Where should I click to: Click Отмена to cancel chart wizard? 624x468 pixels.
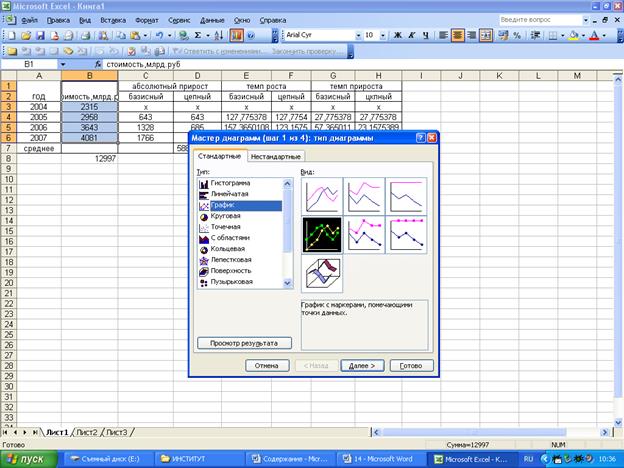click(266, 365)
